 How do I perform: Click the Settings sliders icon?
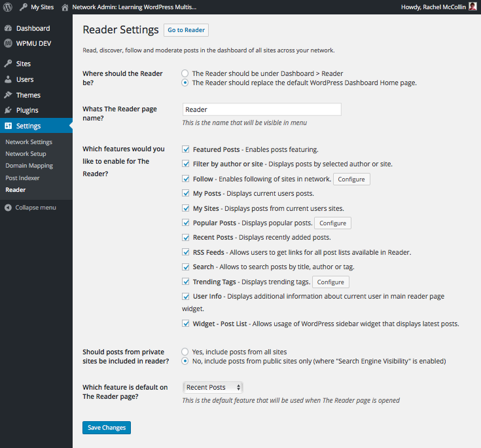tap(9, 126)
